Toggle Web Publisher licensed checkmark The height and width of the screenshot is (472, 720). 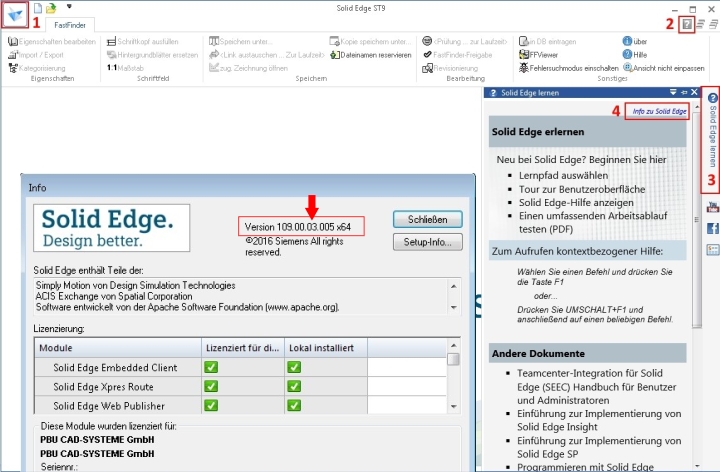pyautogui.click(x=211, y=406)
